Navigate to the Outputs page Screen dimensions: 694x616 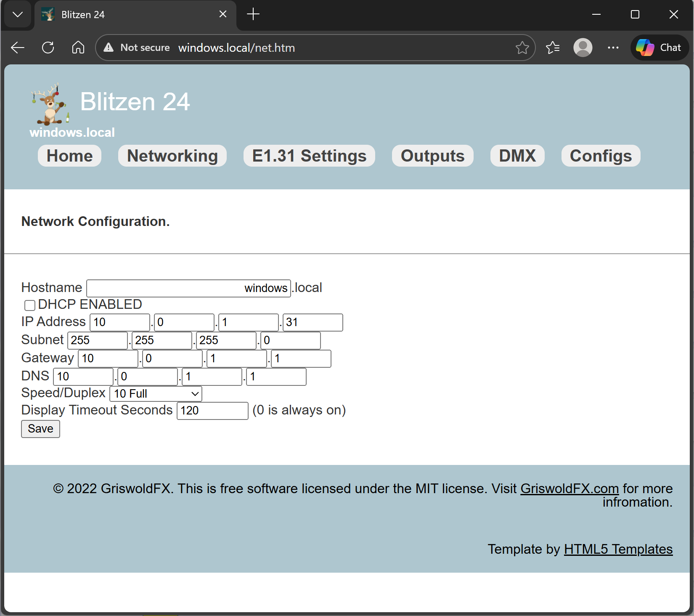point(432,156)
